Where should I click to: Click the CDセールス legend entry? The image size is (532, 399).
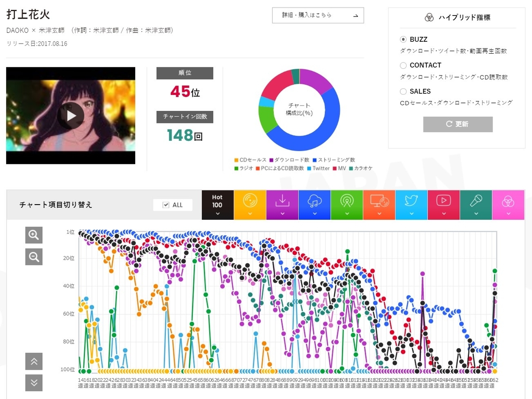pyautogui.click(x=250, y=160)
